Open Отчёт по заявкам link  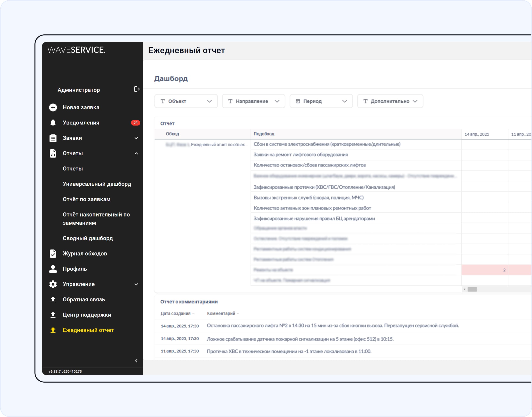pos(86,199)
